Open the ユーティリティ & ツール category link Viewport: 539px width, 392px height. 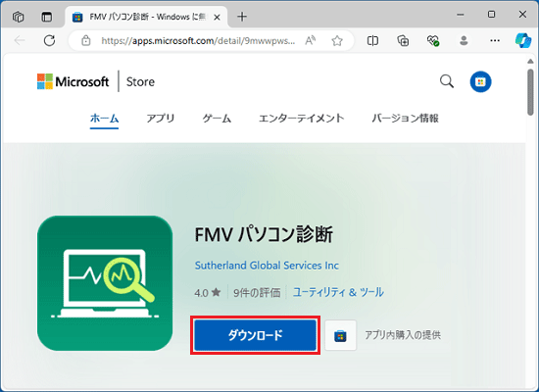click(x=338, y=292)
